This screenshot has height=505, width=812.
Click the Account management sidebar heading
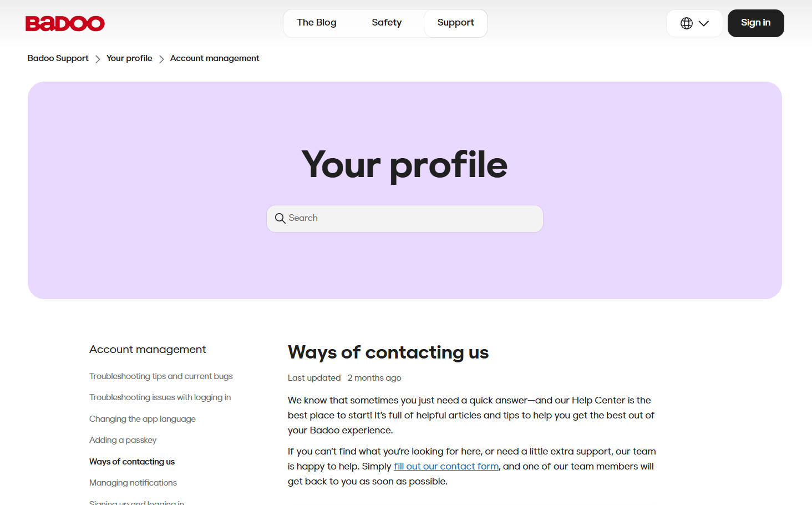coord(148,350)
